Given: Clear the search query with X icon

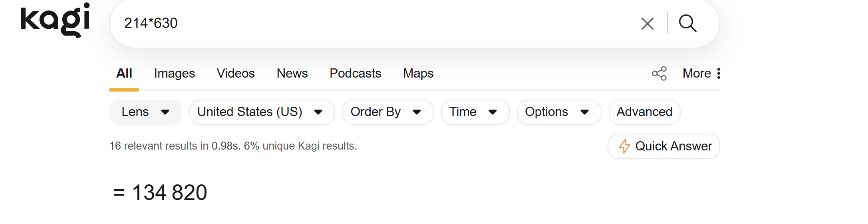Looking at the screenshot, I should [647, 24].
